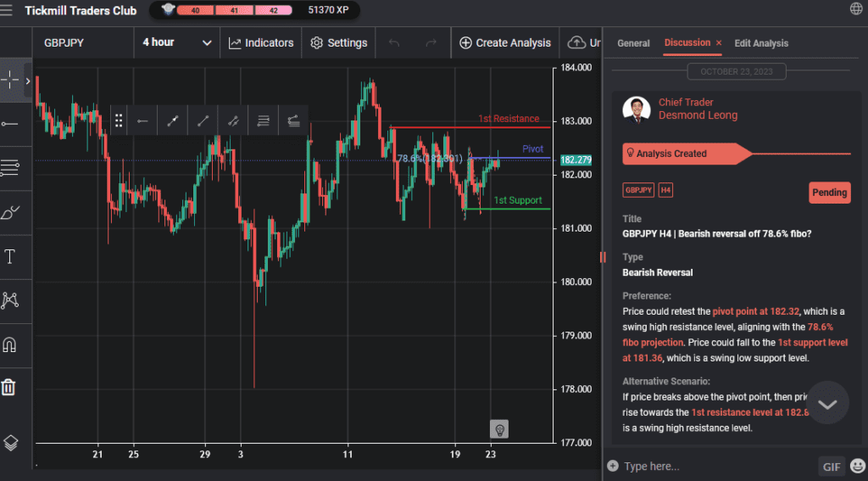Pick the arrow line tool in floating toolbar
The image size is (868, 481).
click(173, 120)
